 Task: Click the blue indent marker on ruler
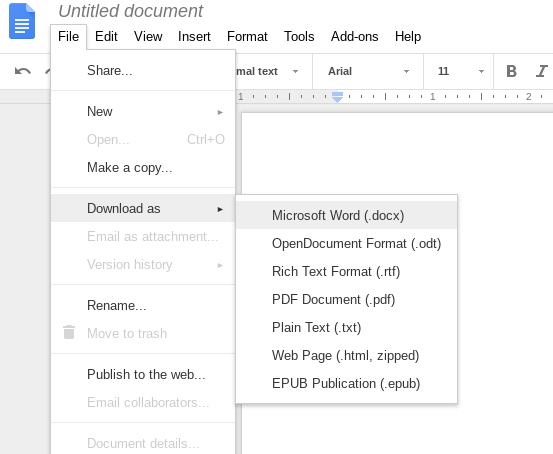click(x=338, y=97)
